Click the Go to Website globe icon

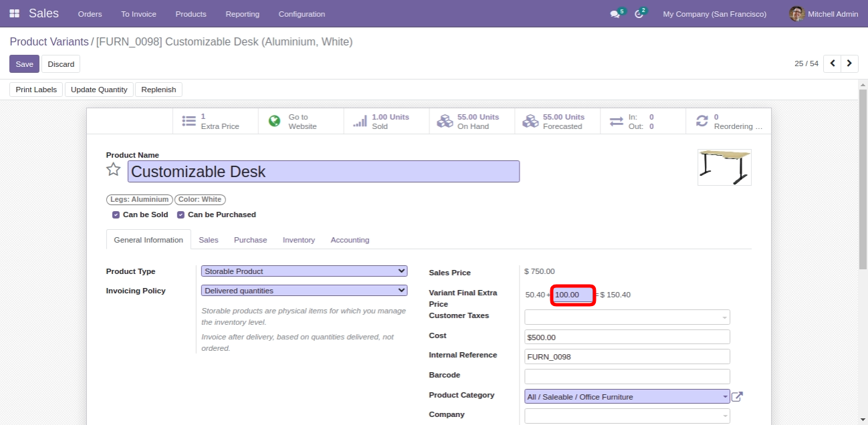pos(274,121)
